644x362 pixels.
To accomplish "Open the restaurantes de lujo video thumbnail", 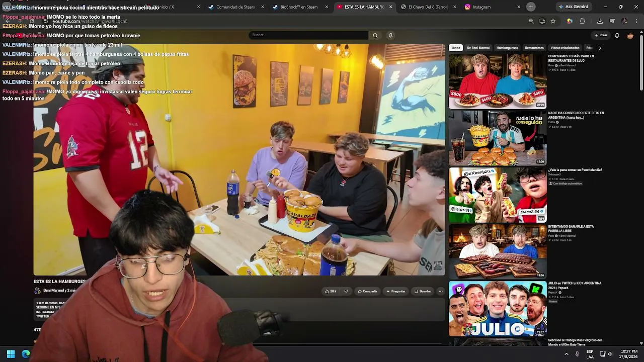I will (497, 81).
